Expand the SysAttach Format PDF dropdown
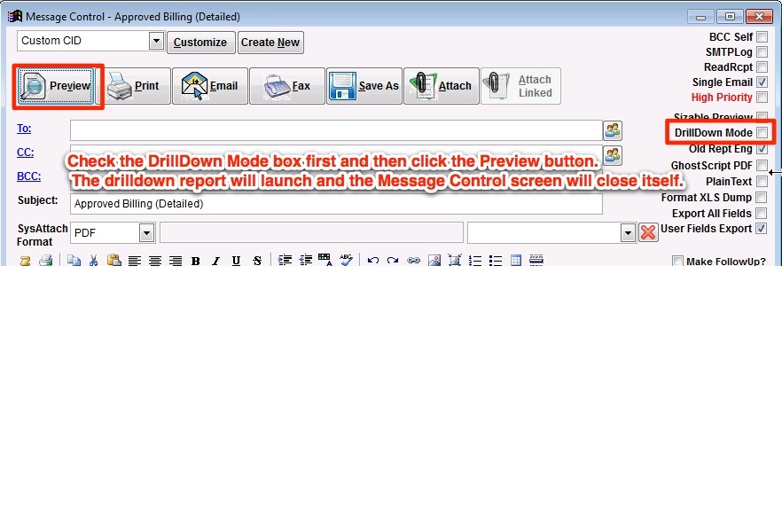The width and height of the screenshot is (782, 532). (x=147, y=232)
